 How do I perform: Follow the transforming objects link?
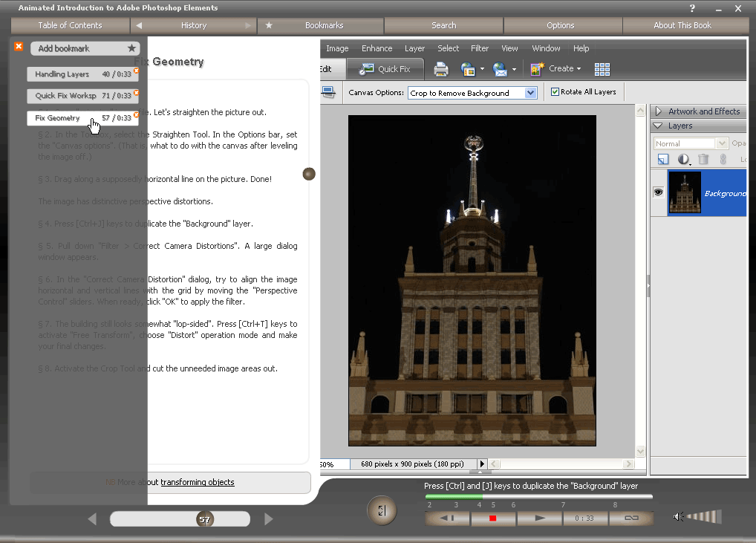point(198,482)
